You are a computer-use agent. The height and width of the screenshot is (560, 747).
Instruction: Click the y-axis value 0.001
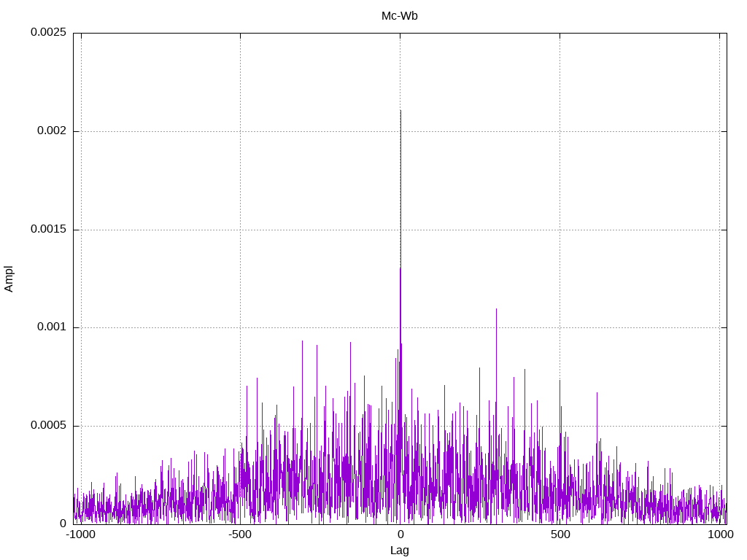coord(52,327)
